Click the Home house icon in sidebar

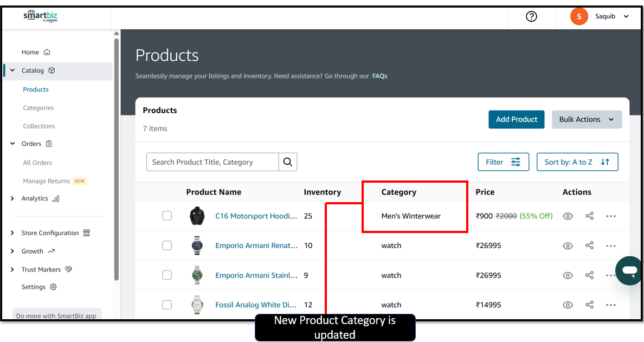tap(47, 52)
